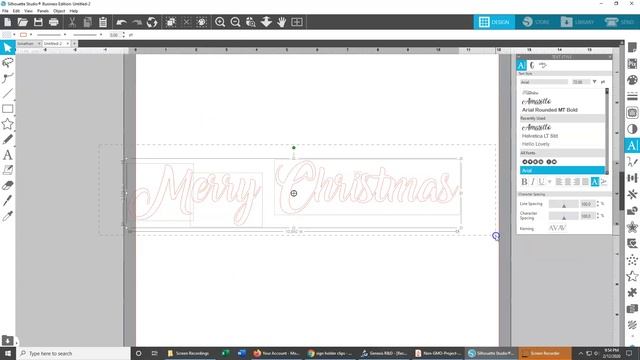Select the Draw a Line tool

(8, 93)
